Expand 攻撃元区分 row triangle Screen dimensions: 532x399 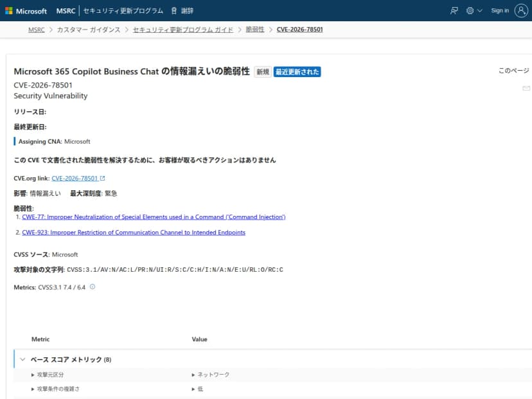click(x=33, y=375)
